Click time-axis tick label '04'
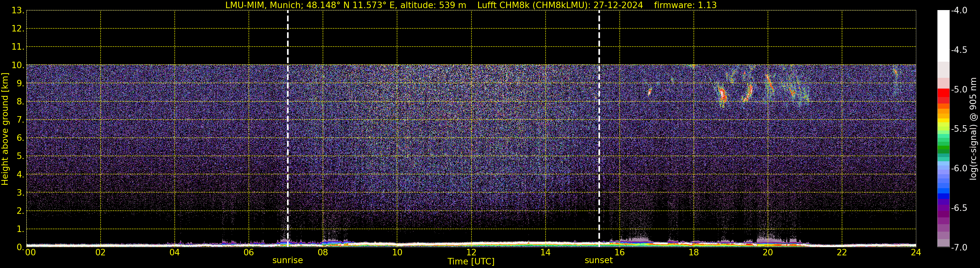Viewport: 980px width, 268px height. (x=175, y=252)
